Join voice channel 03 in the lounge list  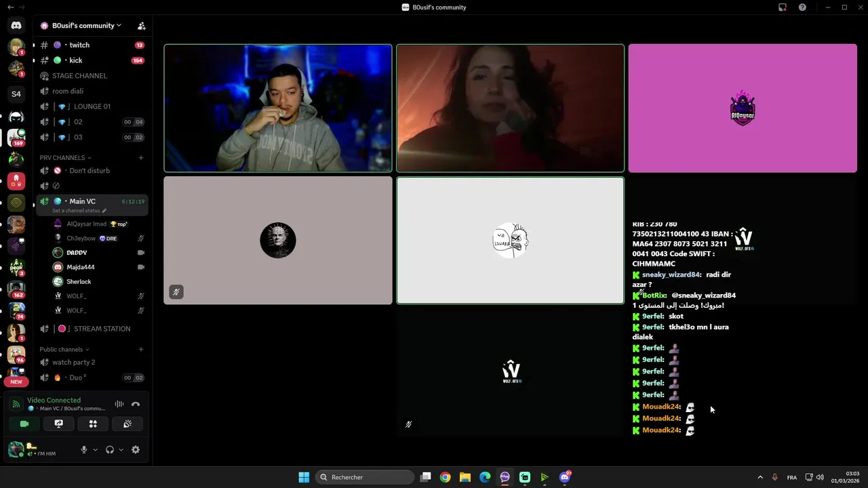pos(92,137)
